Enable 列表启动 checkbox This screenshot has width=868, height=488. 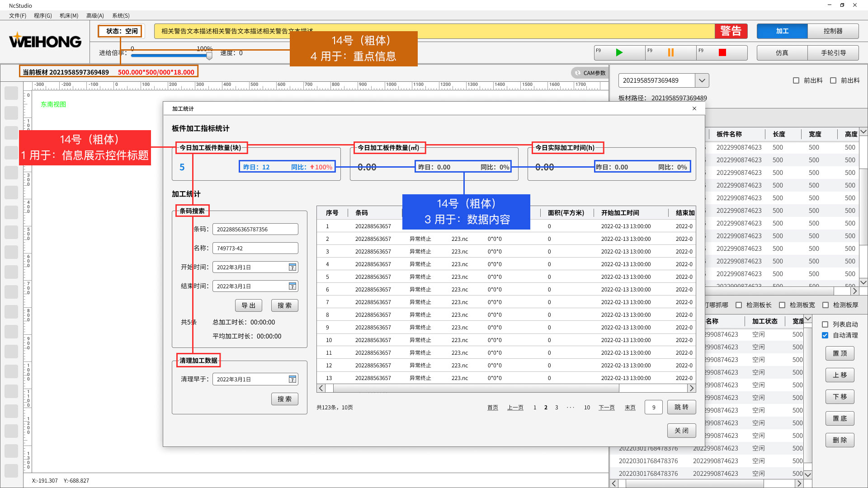point(825,324)
